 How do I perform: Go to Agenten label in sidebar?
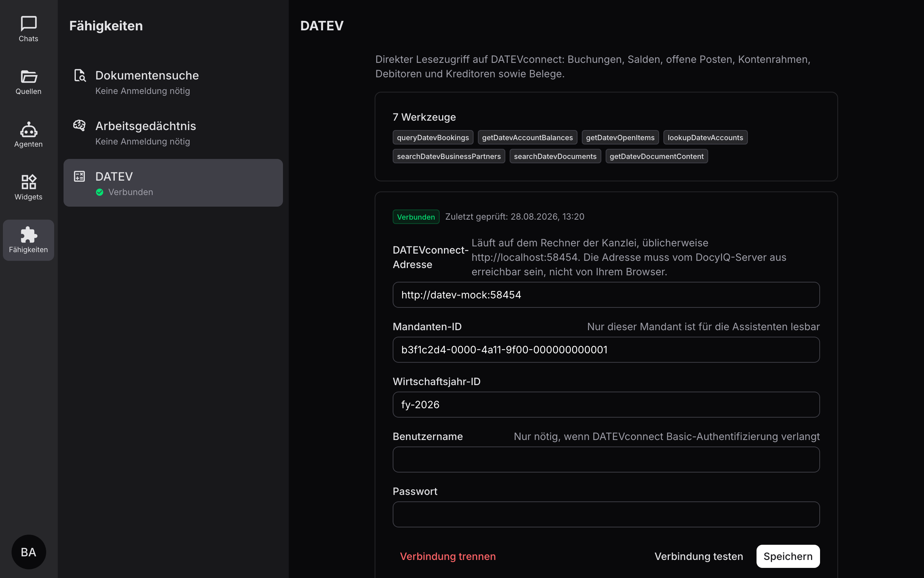(29, 144)
